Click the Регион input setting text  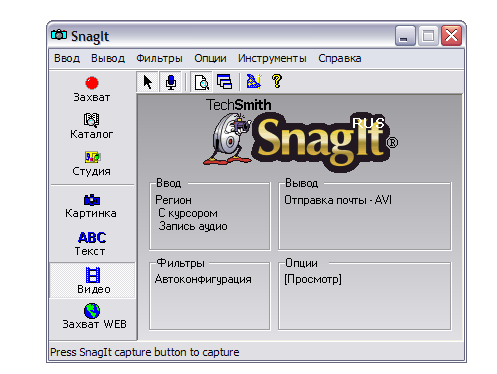pos(173,200)
